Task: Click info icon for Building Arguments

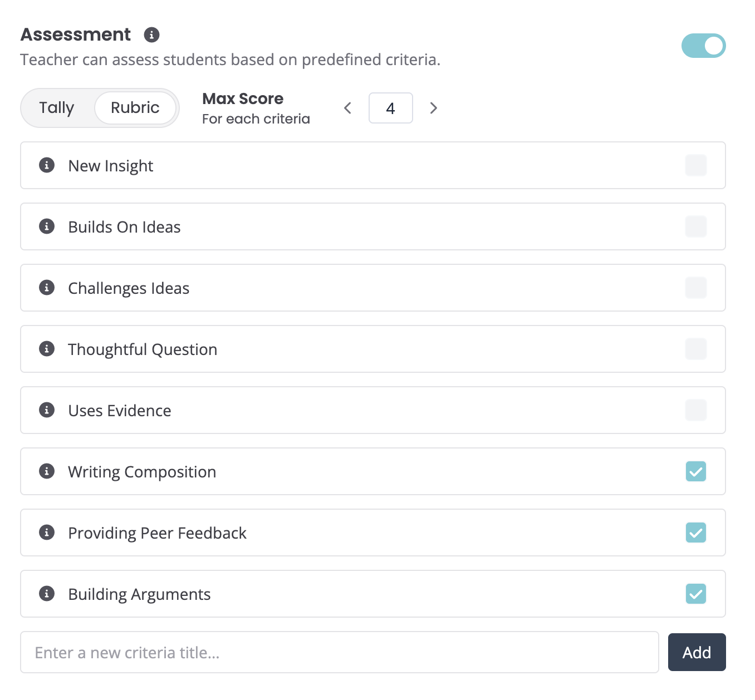Action: point(47,594)
